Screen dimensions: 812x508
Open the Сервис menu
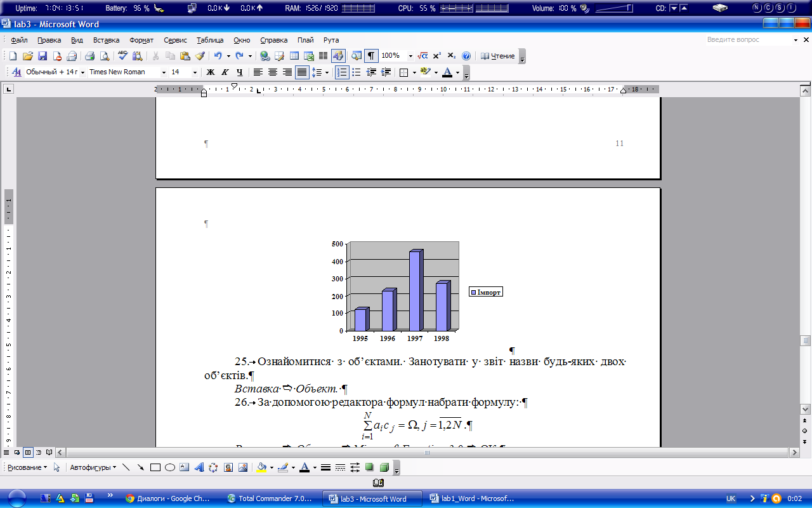(175, 40)
